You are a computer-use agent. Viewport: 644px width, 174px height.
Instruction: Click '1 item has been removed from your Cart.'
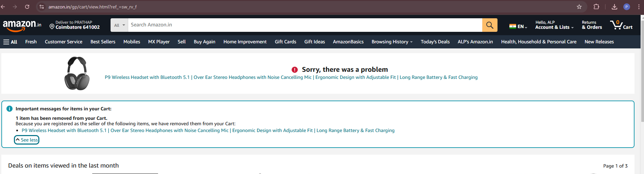61,118
